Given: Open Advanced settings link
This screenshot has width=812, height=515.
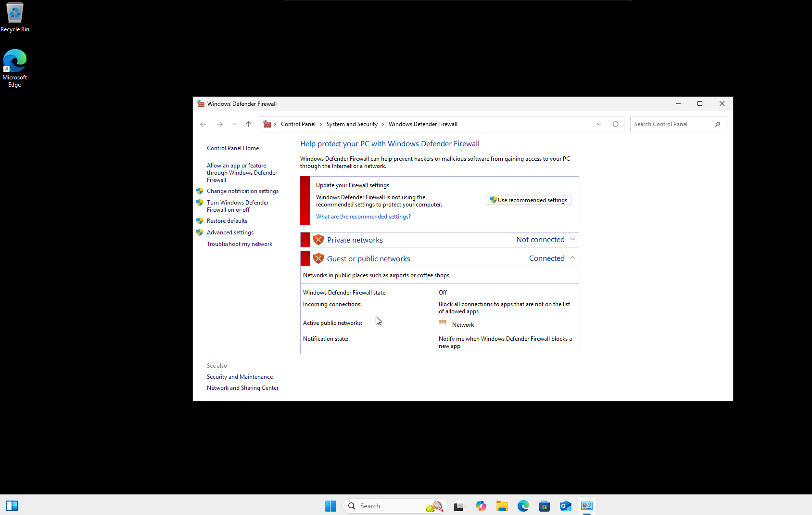Looking at the screenshot, I should 230,232.
